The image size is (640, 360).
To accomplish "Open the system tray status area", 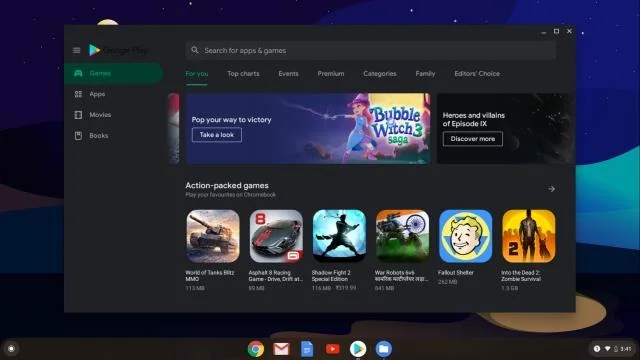I will point(612,349).
